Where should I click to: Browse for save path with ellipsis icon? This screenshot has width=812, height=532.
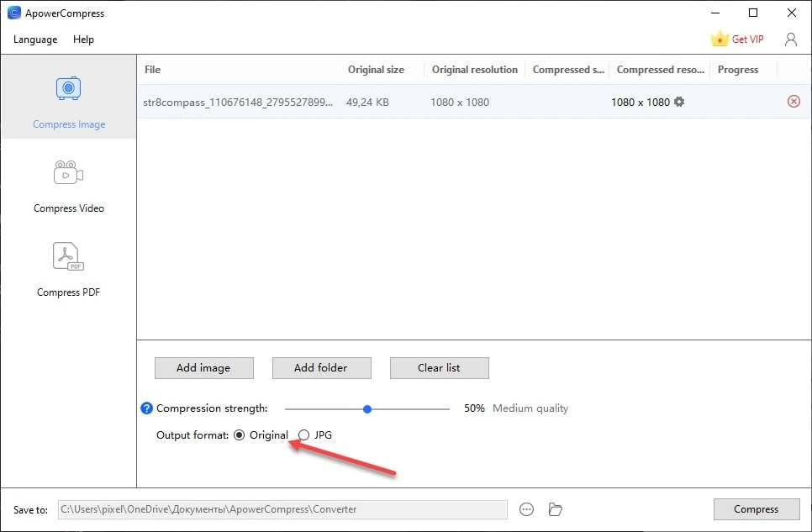pyautogui.click(x=526, y=509)
